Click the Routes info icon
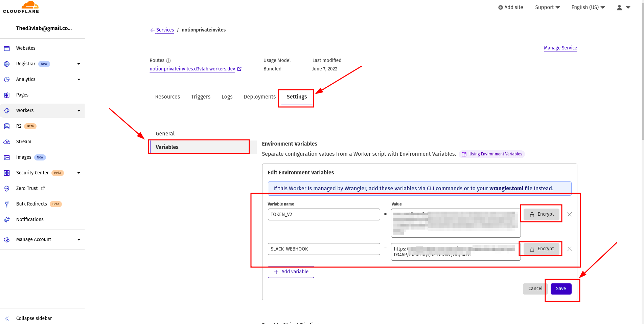 click(x=168, y=61)
